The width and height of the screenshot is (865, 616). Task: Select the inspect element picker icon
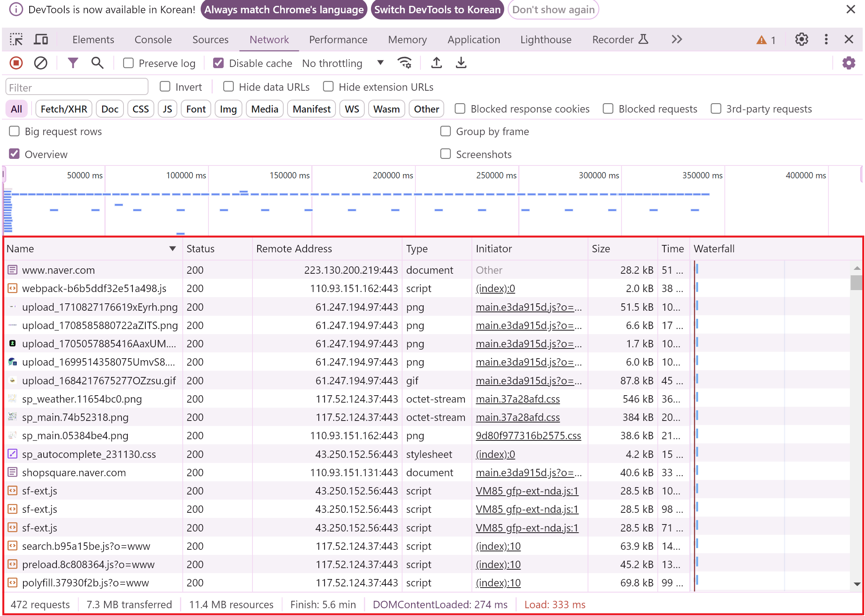point(16,39)
